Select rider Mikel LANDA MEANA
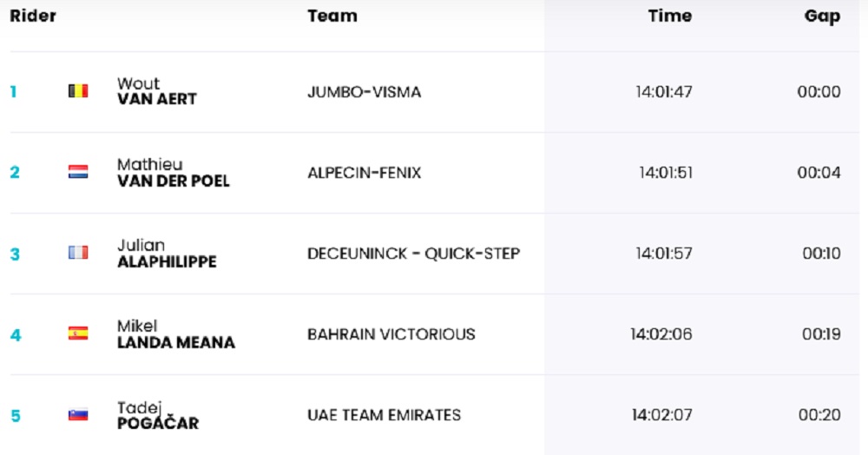 175,334
